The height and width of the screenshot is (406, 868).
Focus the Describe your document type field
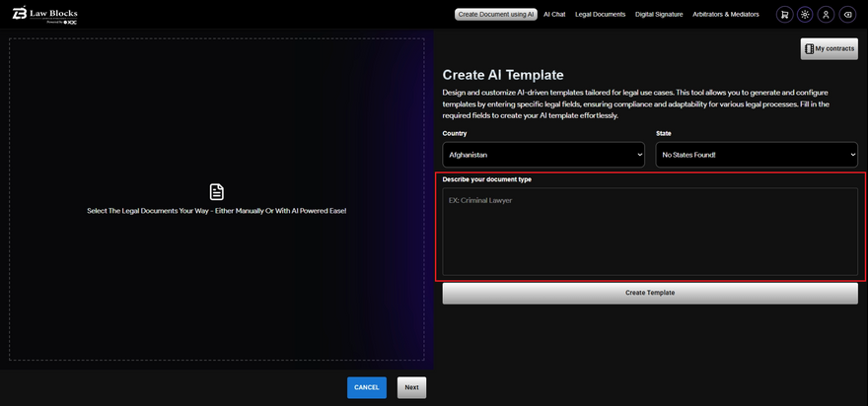coord(649,232)
